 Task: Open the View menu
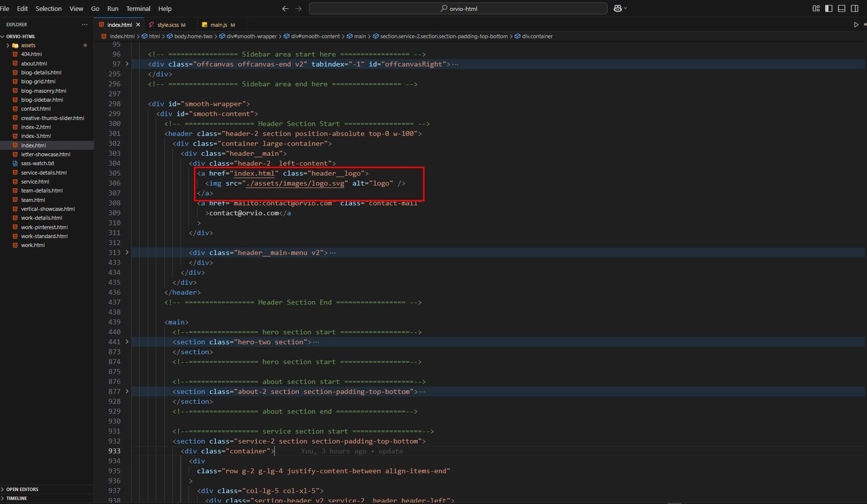coord(76,8)
